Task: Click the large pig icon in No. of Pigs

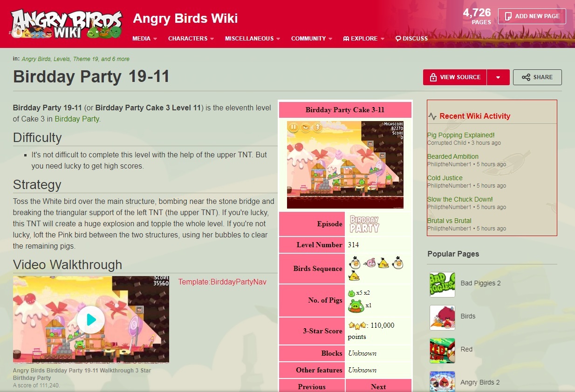Action: point(356,305)
